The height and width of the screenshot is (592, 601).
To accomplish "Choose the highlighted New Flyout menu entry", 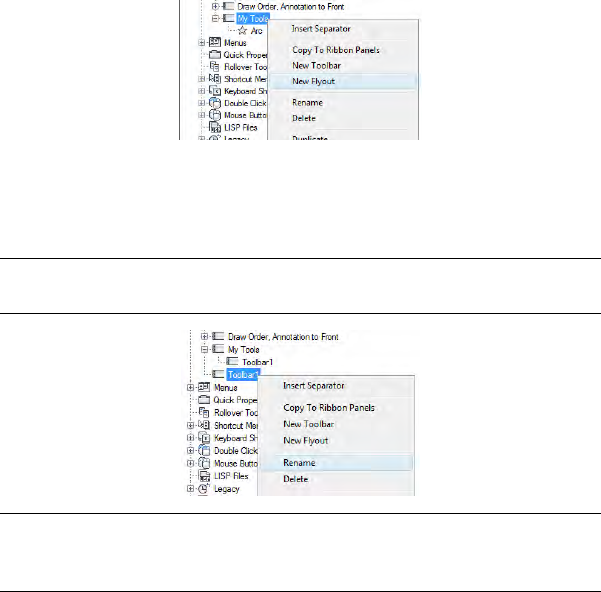I will click(343, 81).
